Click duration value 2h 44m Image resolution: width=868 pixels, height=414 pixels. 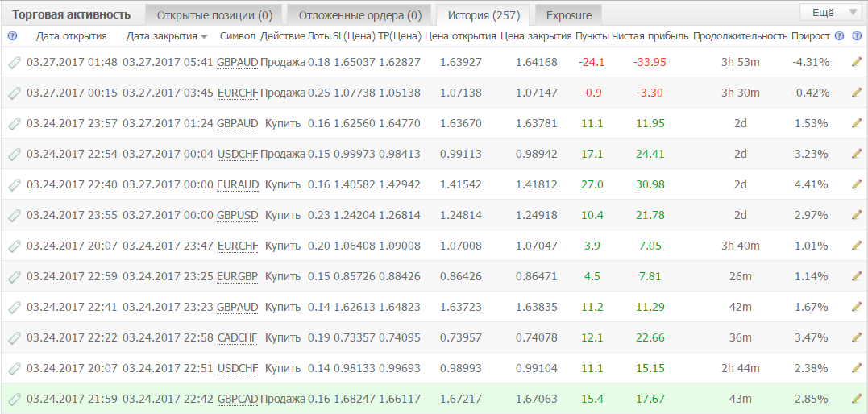(740, 368)
